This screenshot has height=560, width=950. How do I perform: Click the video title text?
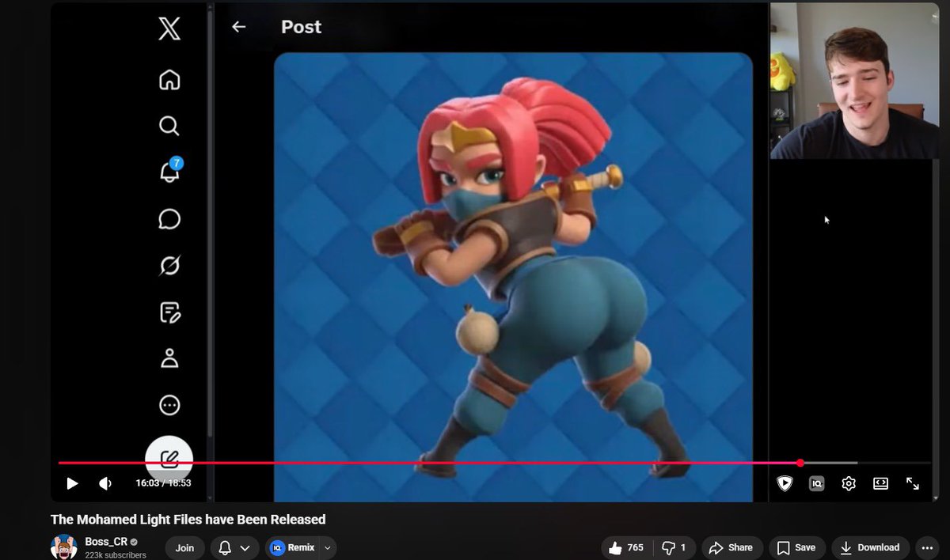click(188, 520)
